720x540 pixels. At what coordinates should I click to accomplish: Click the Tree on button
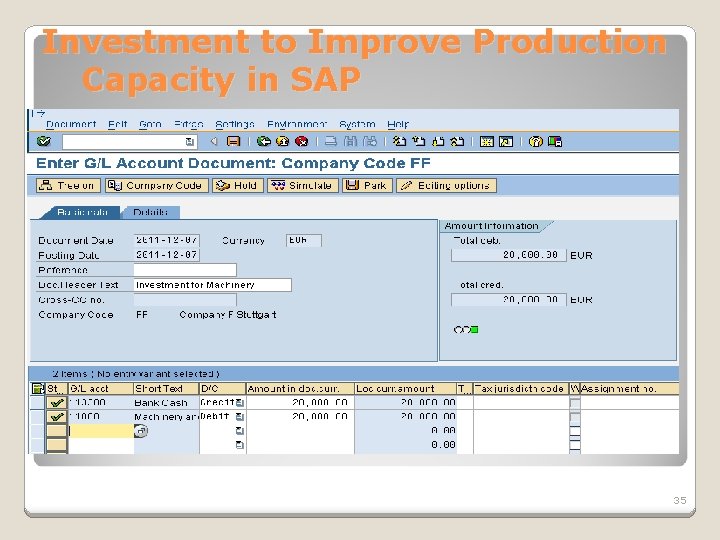point(68,186)
